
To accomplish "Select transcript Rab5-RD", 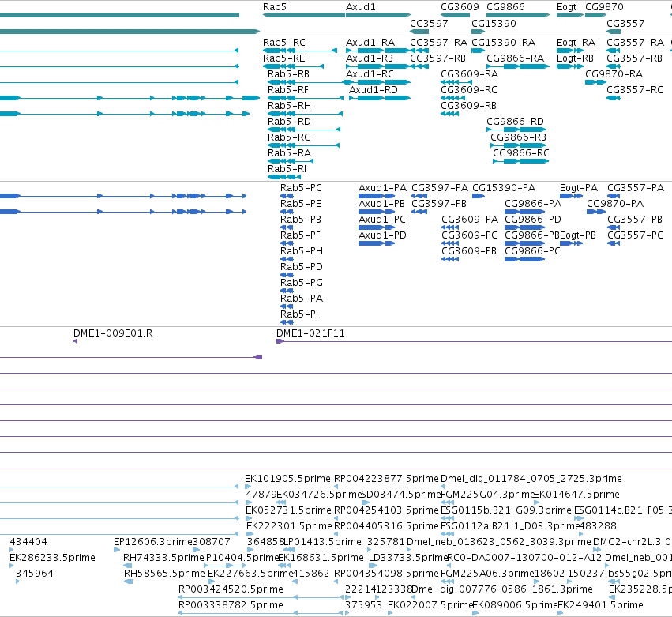I will click(289, 122).
